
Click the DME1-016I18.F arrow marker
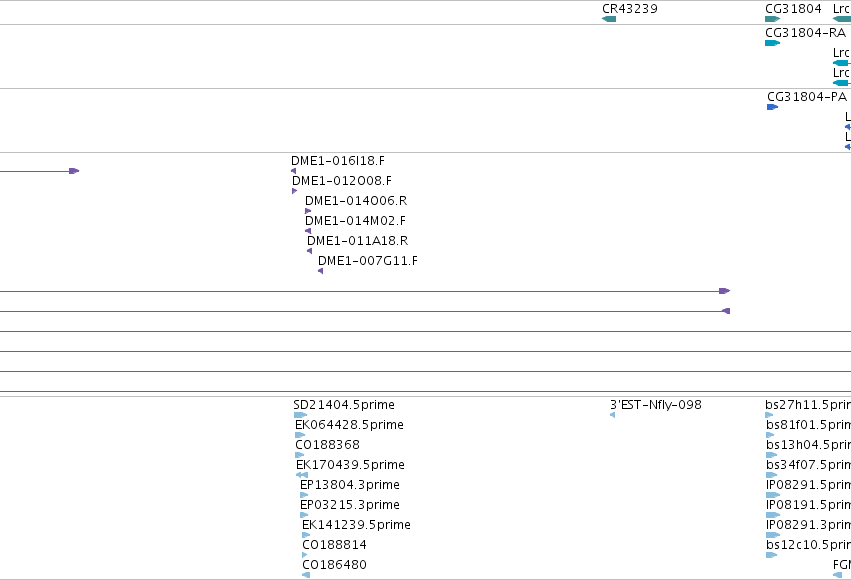click(294, 171)
